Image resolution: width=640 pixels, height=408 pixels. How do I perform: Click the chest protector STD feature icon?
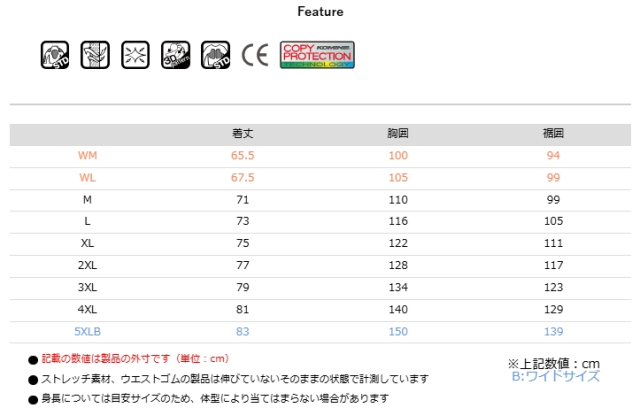(216, 55)
